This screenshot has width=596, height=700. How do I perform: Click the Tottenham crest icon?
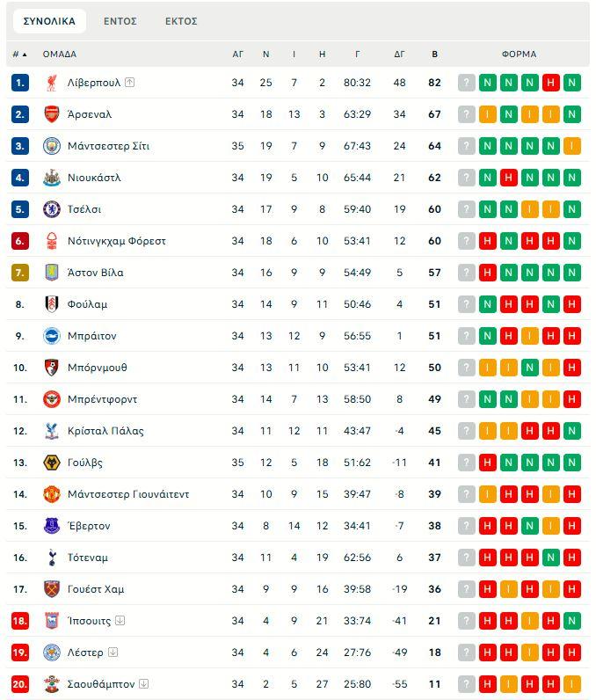coord(51,558)
